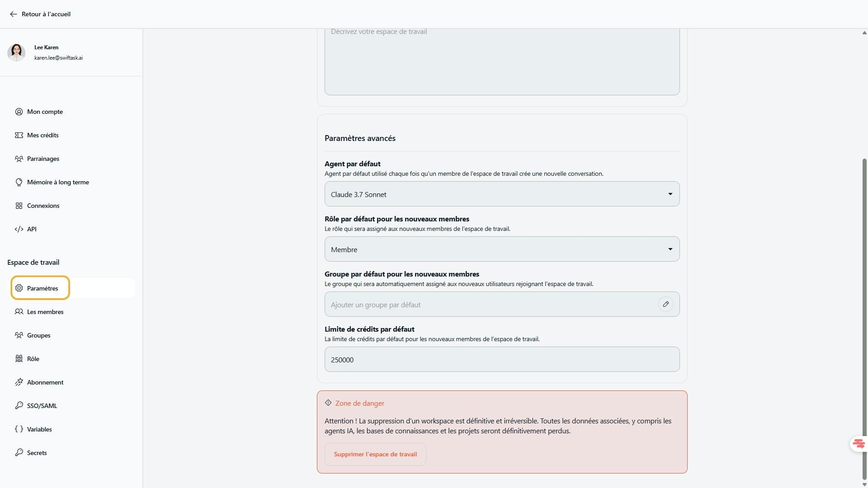868x488 pixels.
Task: Go to the Connexions page
Action: point(43,206)
